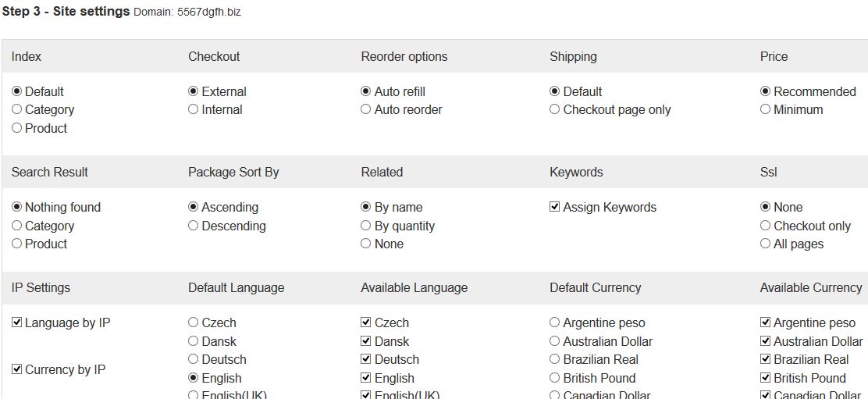Uncheck Assign Keywords checkbox
The width and height of the screenshot is (868, 399).
coord(554,207)
